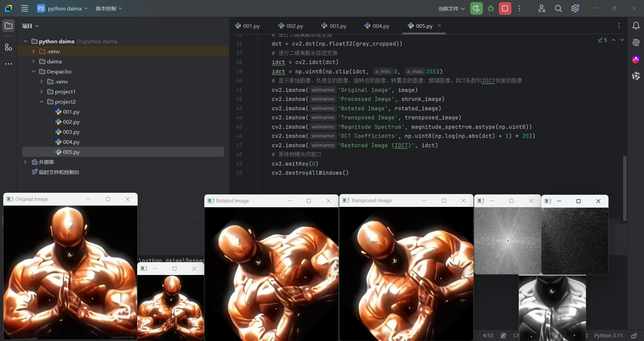Click the PyCharm logo icon
Image resolution: width=644 pixels, height=341 pixels.
[9, 8]
